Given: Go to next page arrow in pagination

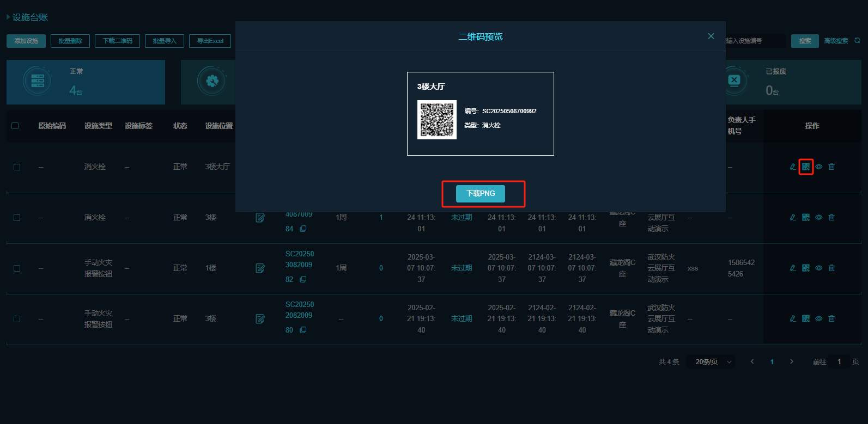Looking at the screenshot, I should pyautogui.click(x=792, y=361).
